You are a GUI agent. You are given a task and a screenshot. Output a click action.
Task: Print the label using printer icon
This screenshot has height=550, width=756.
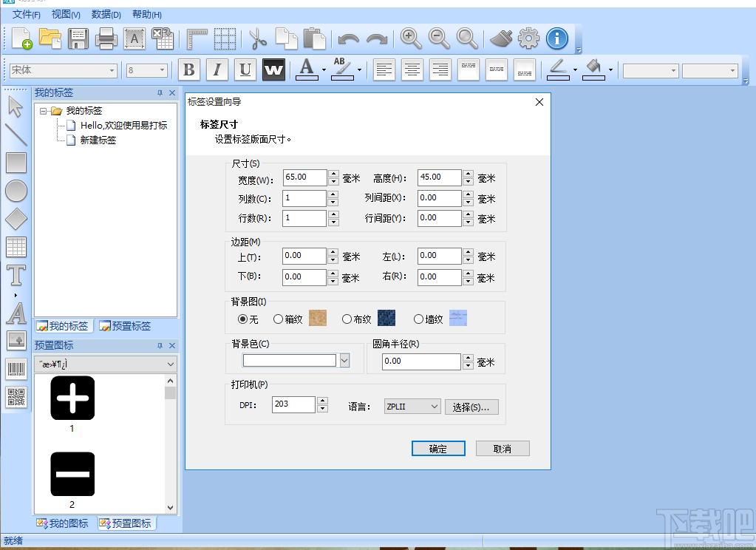point(106,38)
